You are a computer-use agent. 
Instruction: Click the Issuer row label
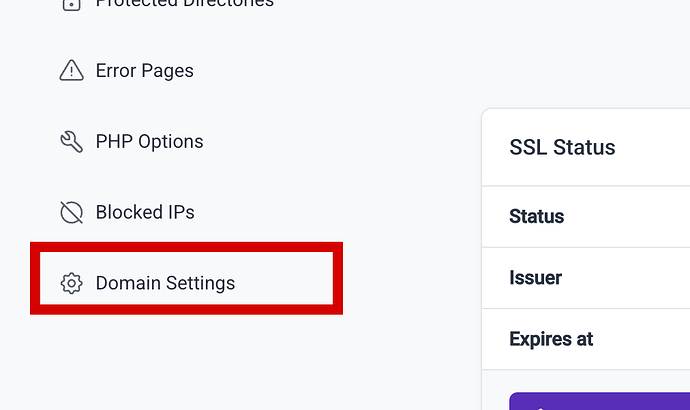pyautogui.click(x=535, y=277)
